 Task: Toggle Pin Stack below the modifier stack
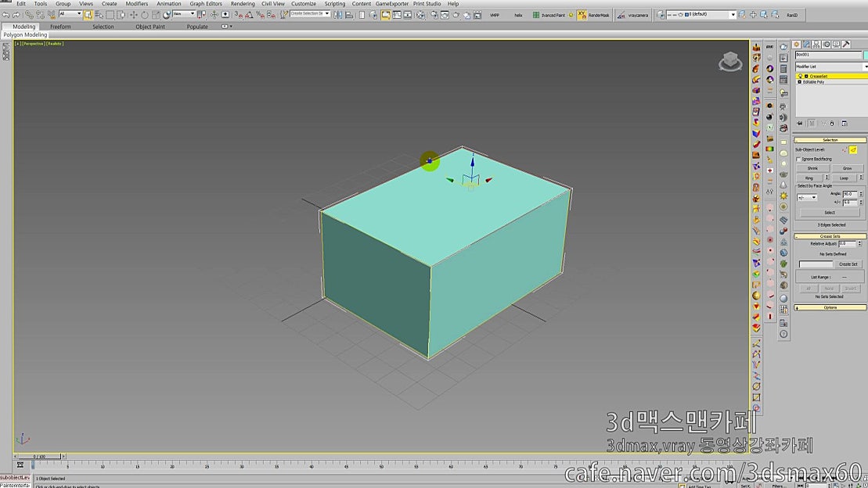801,122
